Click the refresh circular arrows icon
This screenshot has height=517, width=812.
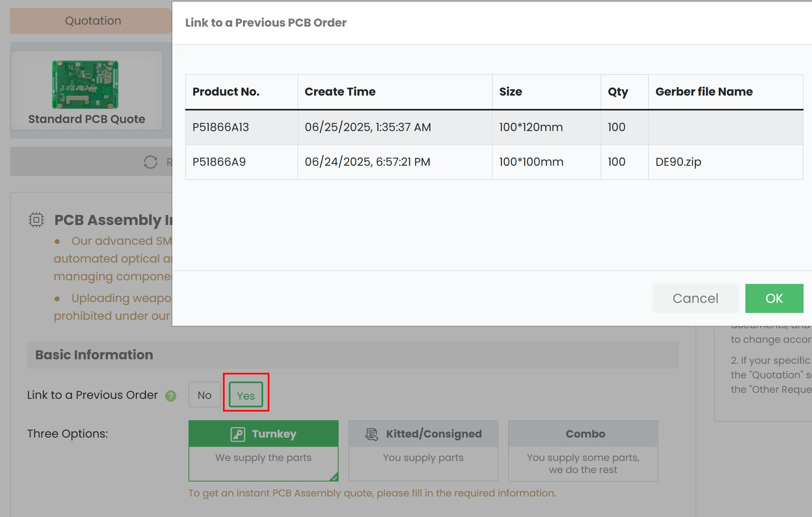pyautogui.click(x=151, y=162)
